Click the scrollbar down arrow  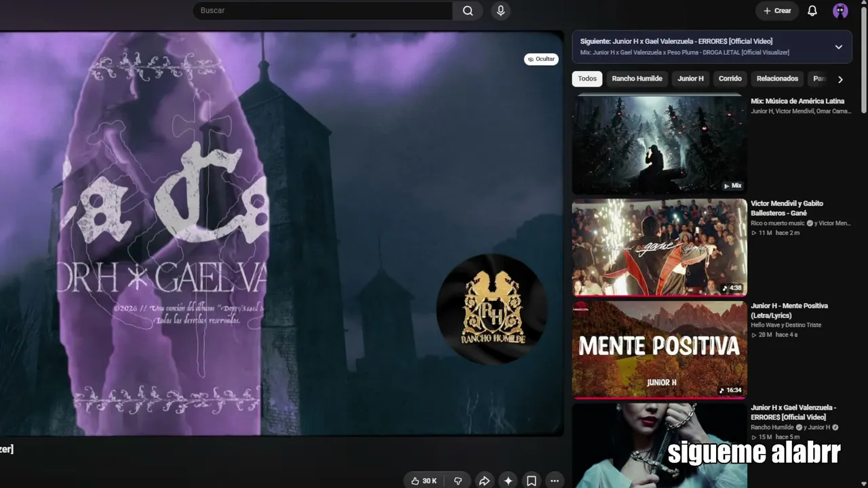pos(864,483)
